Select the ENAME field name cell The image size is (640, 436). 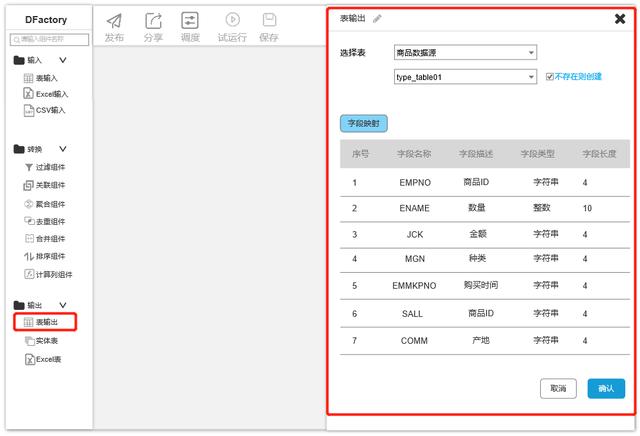click(x=414, y=208)
